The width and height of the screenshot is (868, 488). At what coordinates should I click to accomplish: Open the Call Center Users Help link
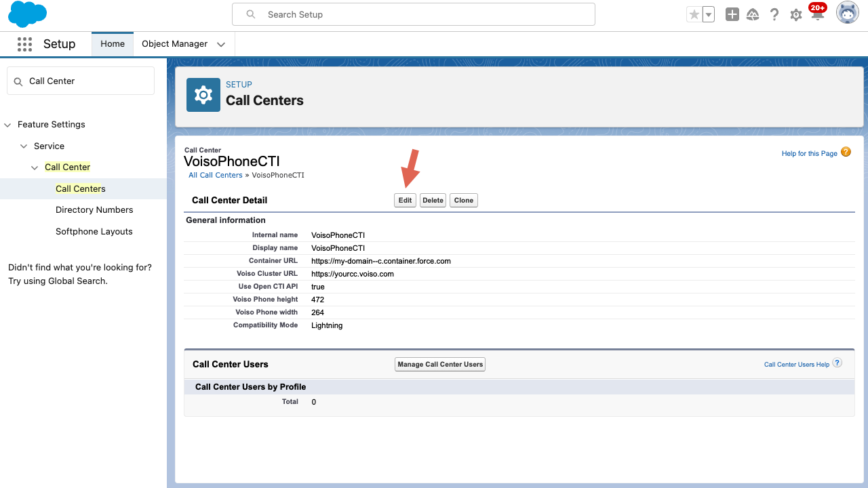point(797,365)
